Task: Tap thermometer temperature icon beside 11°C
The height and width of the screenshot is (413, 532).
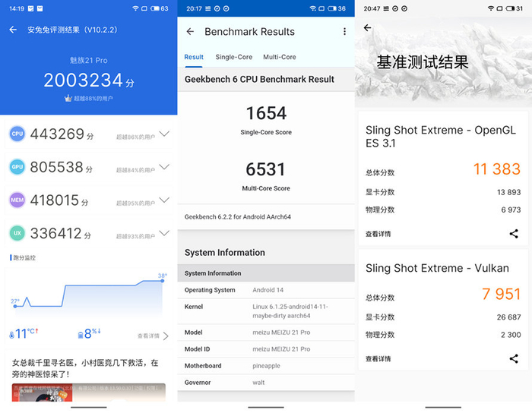Action: click(11, 335)
